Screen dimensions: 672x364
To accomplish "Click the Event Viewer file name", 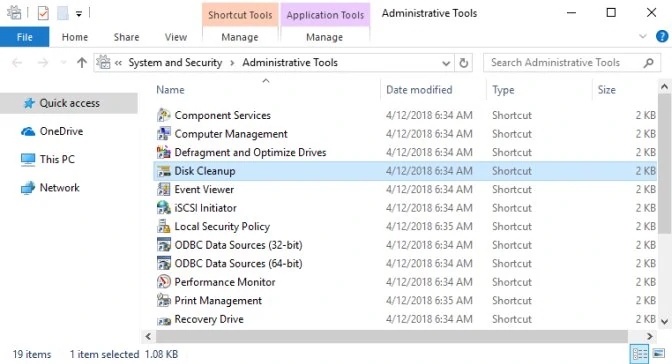I will point(204,190).
